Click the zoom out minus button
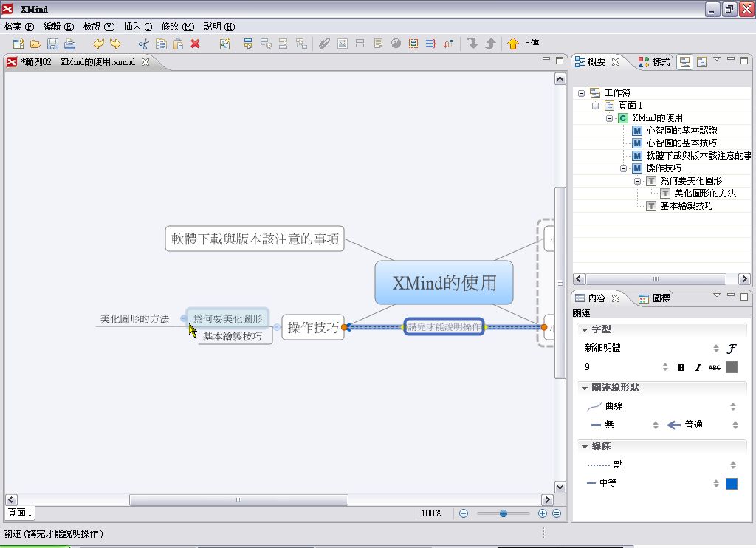 pos(464,513)
